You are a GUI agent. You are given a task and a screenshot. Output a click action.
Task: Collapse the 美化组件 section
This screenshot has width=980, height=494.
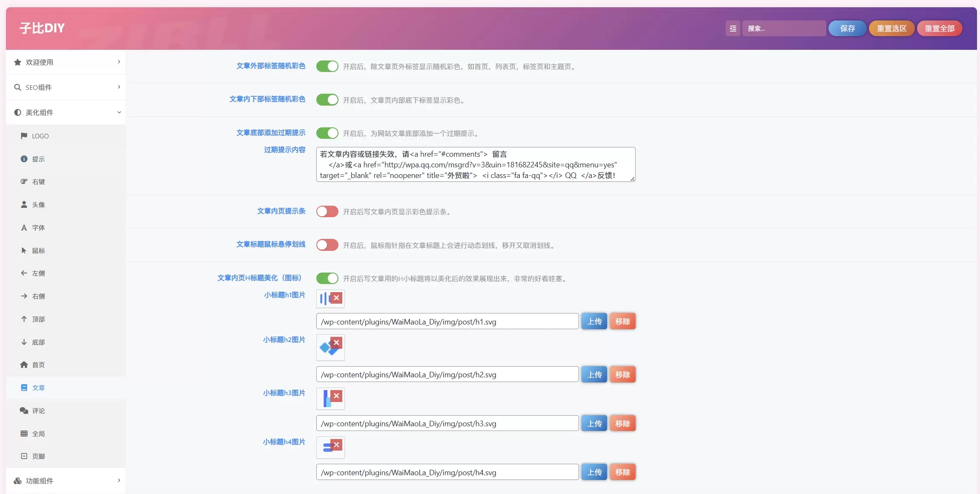[x=66, y=112]
